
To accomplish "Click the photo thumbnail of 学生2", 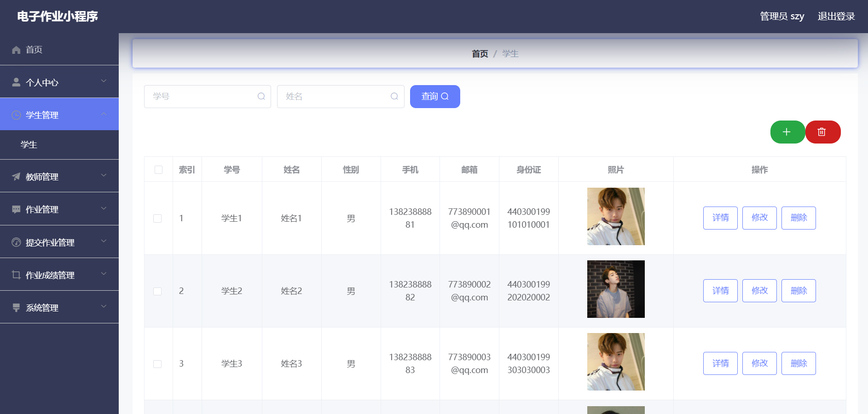I will click(x=616, y=289).
